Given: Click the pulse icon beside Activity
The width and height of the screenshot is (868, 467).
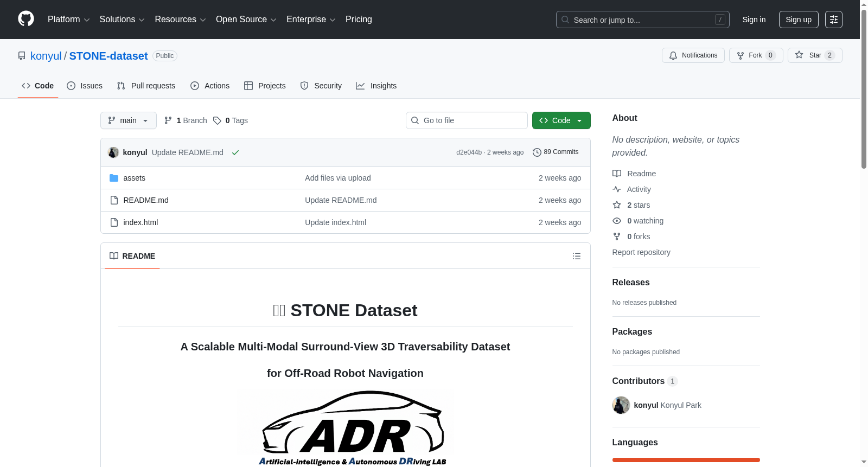Looking at the screenshot, I should tap(617, 189).
